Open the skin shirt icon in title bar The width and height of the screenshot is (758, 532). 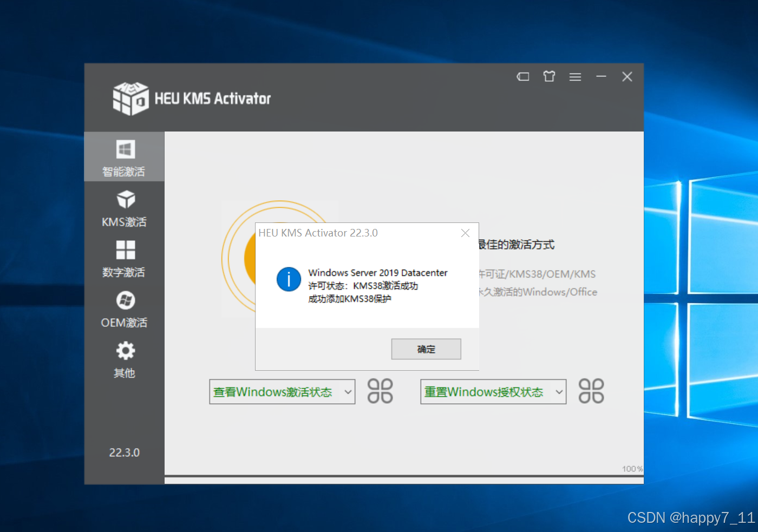pos(549,76)
